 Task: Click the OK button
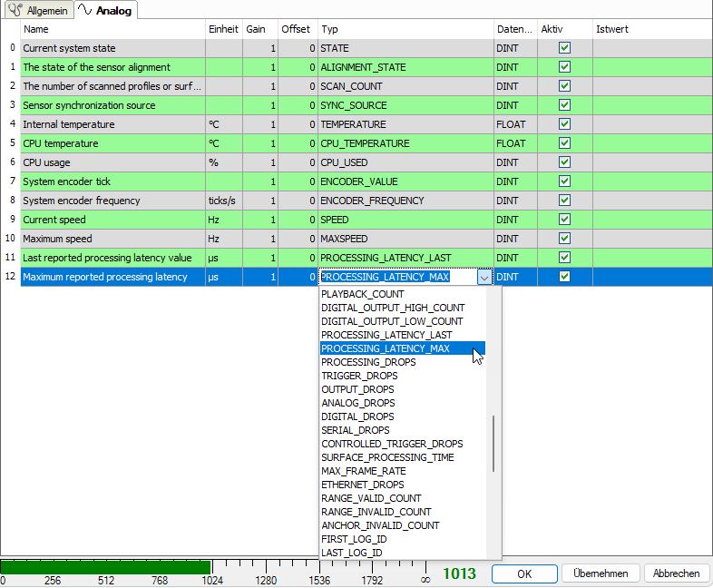524,573
